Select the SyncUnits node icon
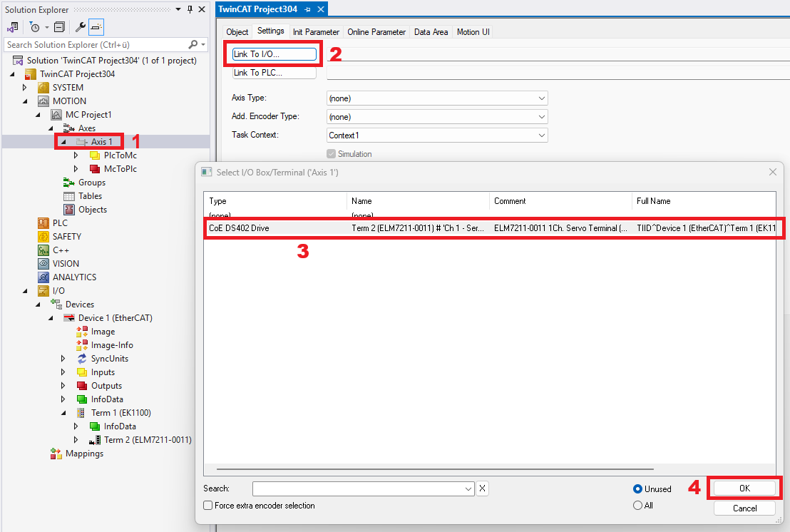The height and width of the screenshot is (532, 790). tap(82, 359)
